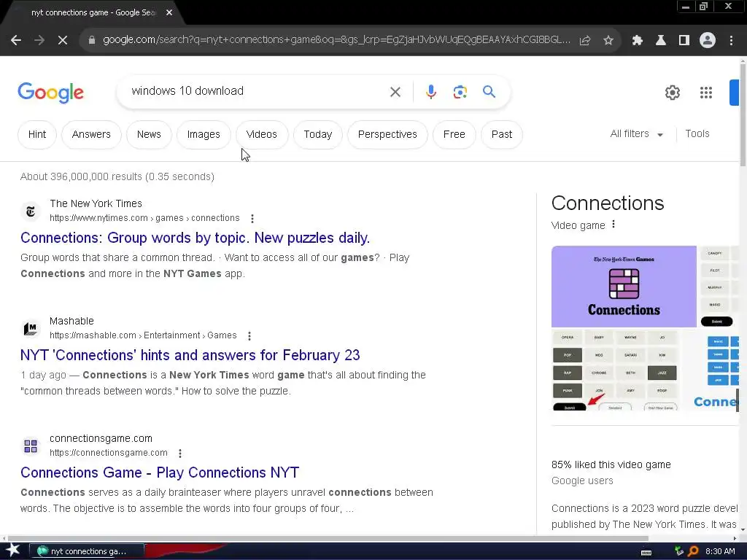The width and height of the screenshot is (747, 560).
Task: Select the Free filter chip
Action: coord(454,135)
